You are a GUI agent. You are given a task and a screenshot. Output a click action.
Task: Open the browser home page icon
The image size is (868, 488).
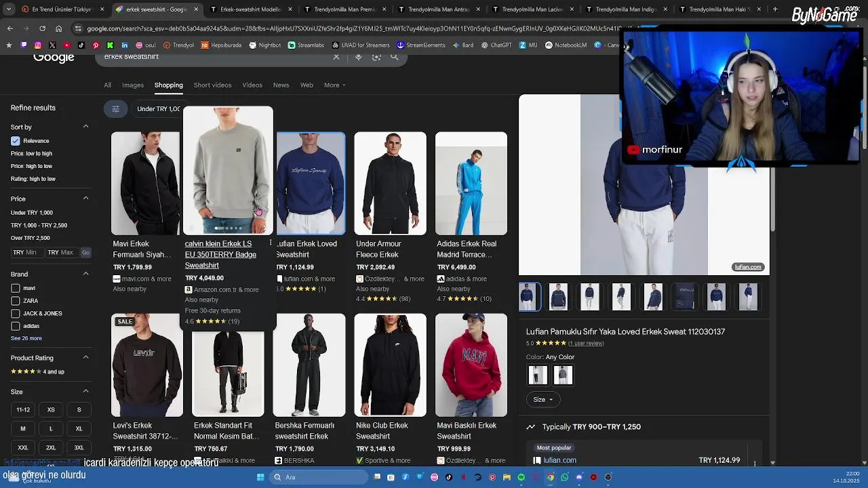[x=58, y=28]
